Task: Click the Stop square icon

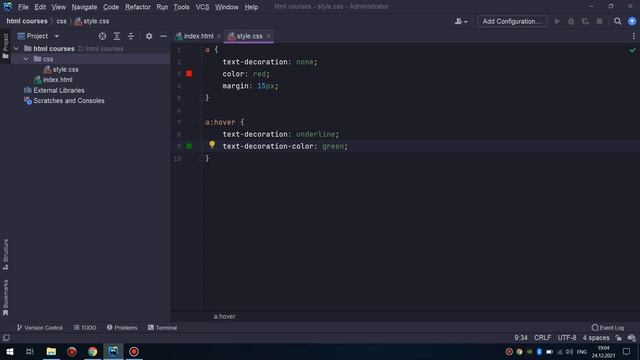Action: [x=599, y=21]
